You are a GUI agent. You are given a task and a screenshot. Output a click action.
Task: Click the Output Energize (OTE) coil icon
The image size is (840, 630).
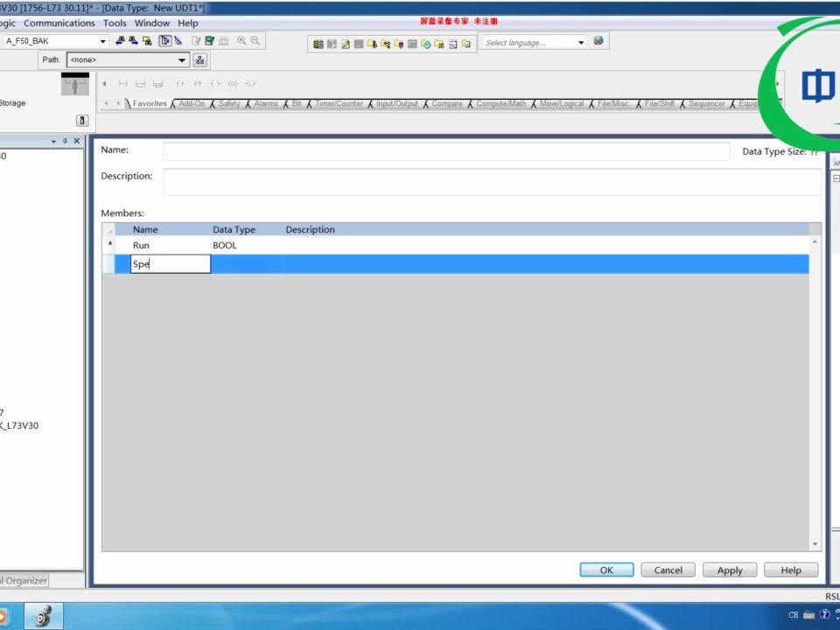tap(215, 84)
